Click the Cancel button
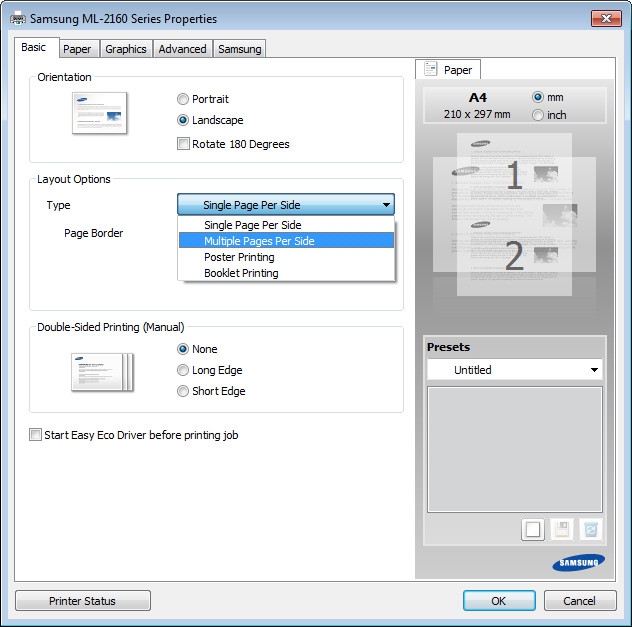Viewport: 632px width, 627px height. pyautogui.click(x=580, y=601)
